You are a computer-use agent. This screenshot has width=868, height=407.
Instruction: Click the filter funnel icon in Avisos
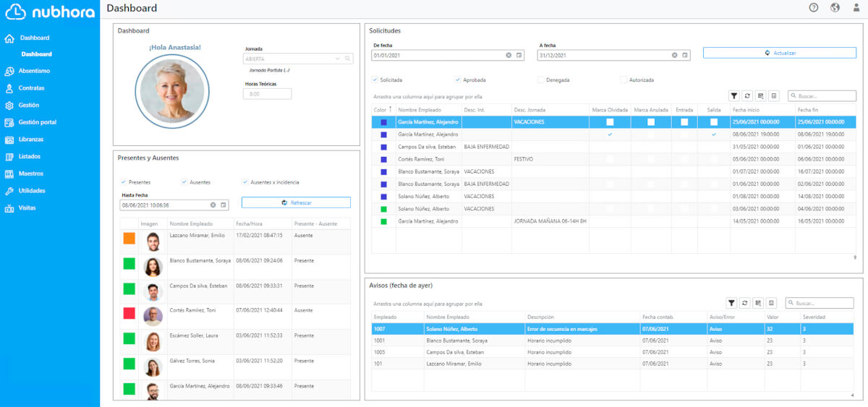(x=731, y=304)
